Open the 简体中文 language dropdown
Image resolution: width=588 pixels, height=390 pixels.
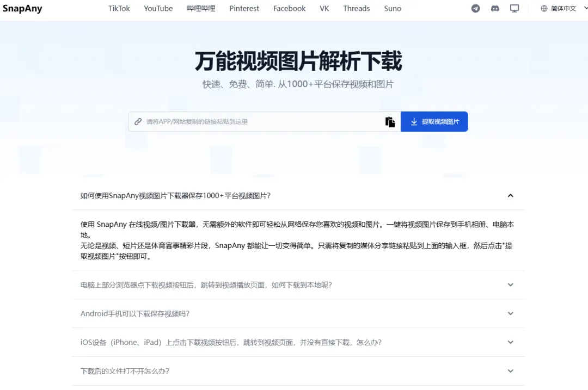[x=563, y=8]
